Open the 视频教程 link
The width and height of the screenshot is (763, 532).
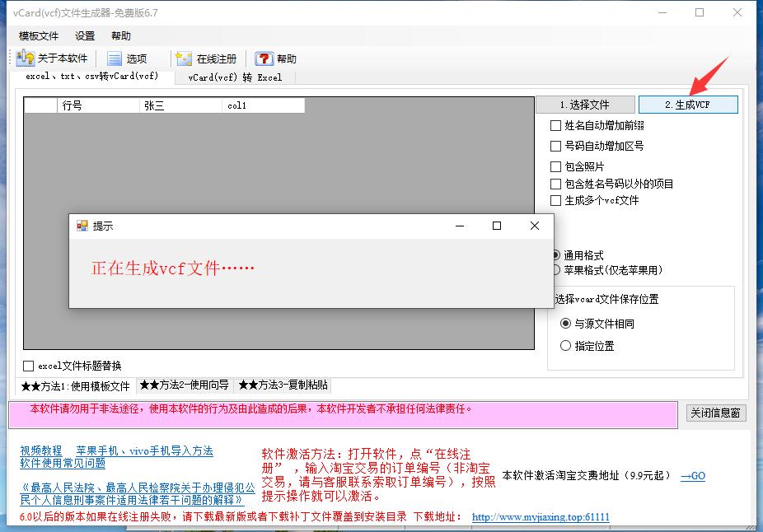tap(41, 450)
